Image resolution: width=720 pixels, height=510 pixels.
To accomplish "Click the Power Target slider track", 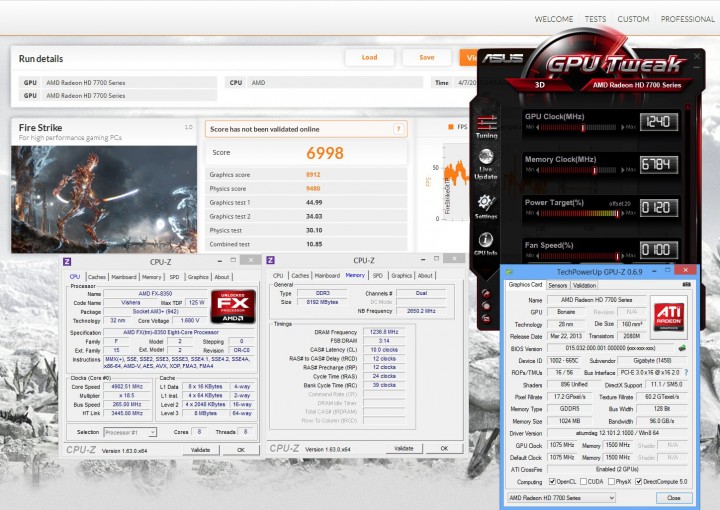I will (580, 213).
